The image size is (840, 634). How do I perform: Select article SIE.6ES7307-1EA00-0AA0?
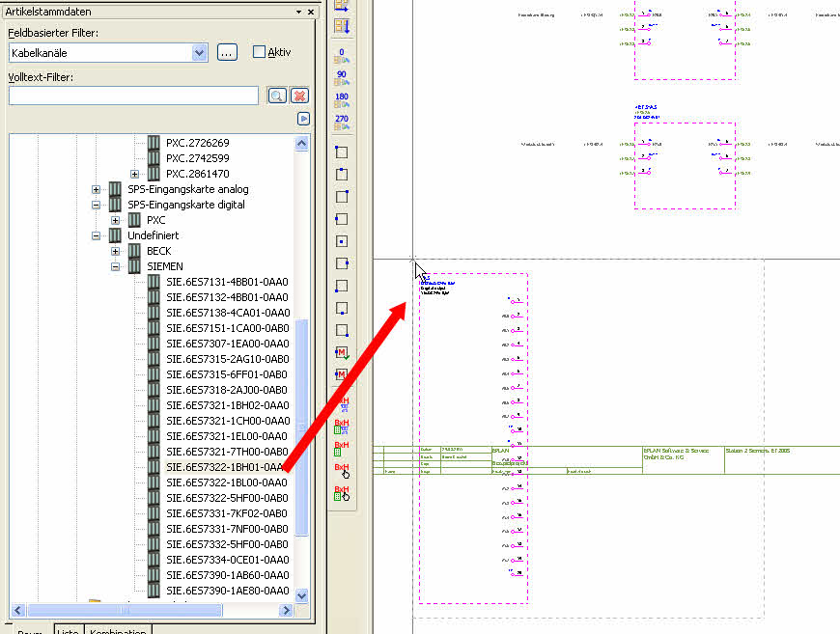coord(228,344)
